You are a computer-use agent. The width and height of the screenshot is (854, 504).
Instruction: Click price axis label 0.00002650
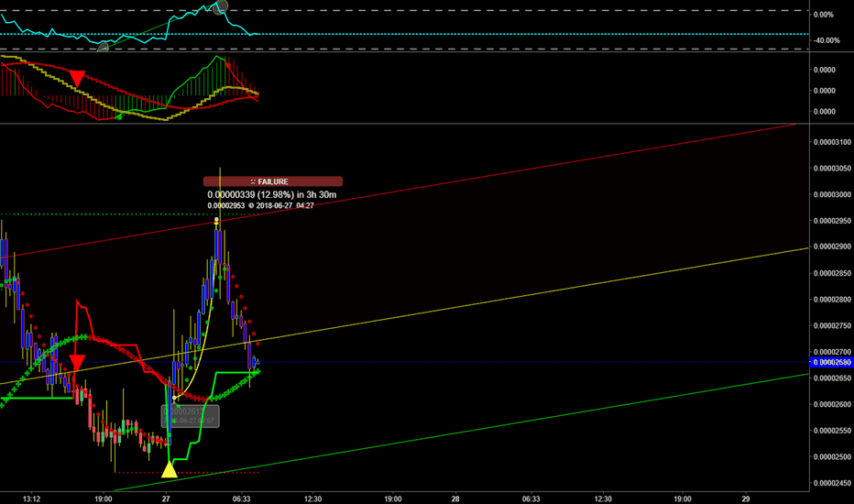[832, 378]
